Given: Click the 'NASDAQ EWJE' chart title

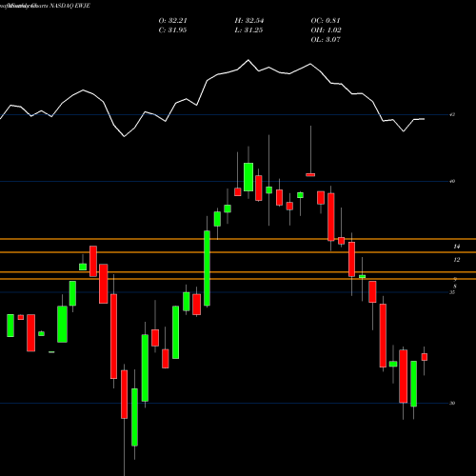Looking at the screenshot, I should (x=69, y=6).
